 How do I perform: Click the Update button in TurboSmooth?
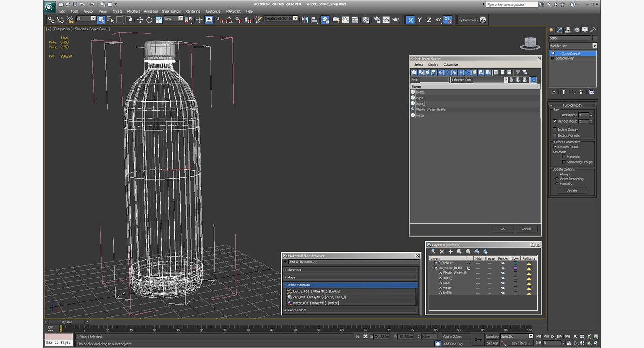click(x=571, y=191)
